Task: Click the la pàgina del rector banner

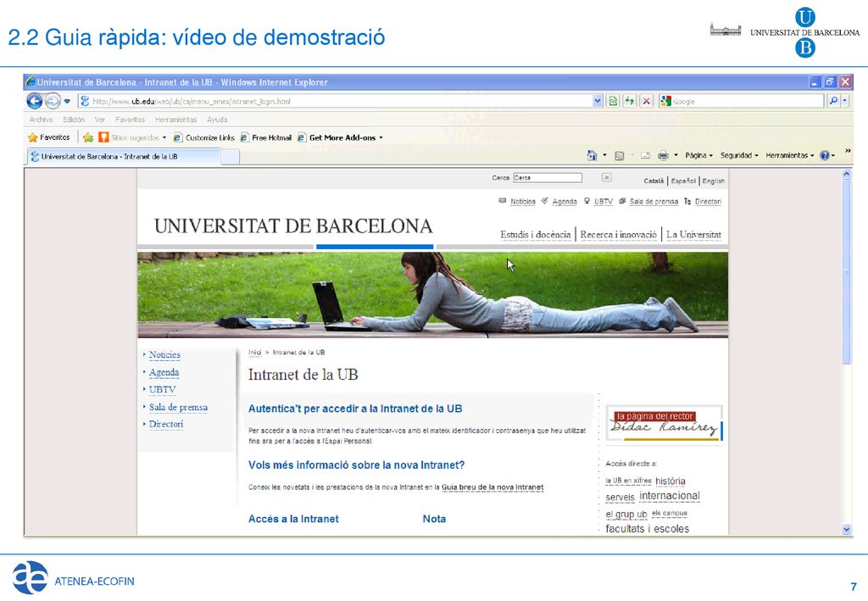Action: click(x=665, y=423)
